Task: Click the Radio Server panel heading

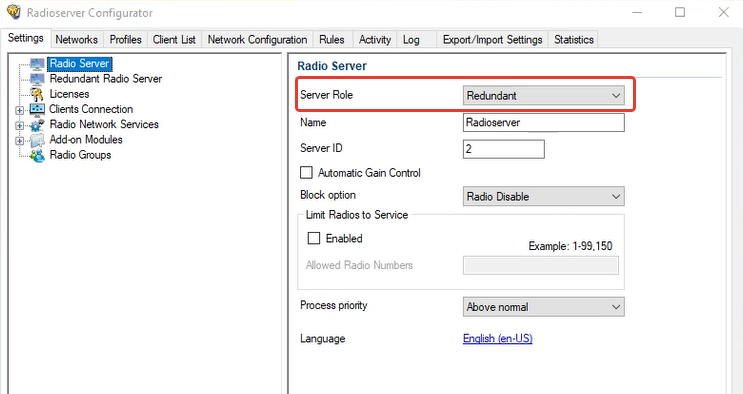Action: 332,66
